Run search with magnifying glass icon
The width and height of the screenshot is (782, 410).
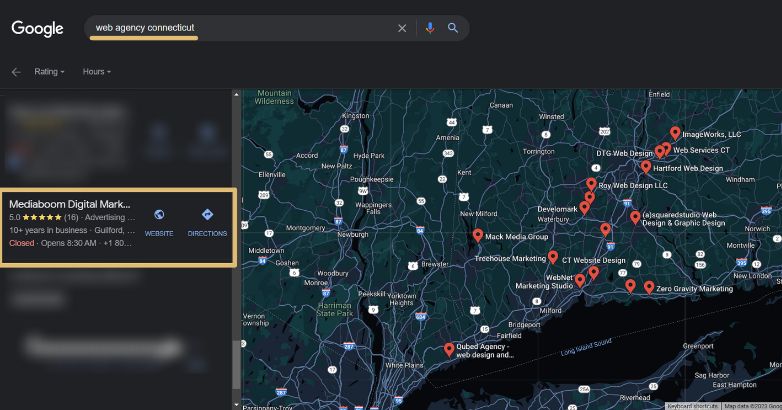coord(453,28)
